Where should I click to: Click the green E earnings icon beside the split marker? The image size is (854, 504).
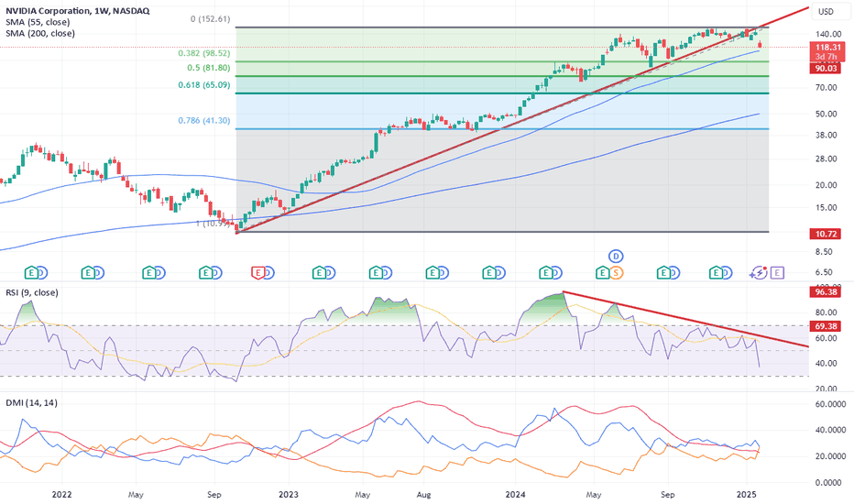coord(602,272)
